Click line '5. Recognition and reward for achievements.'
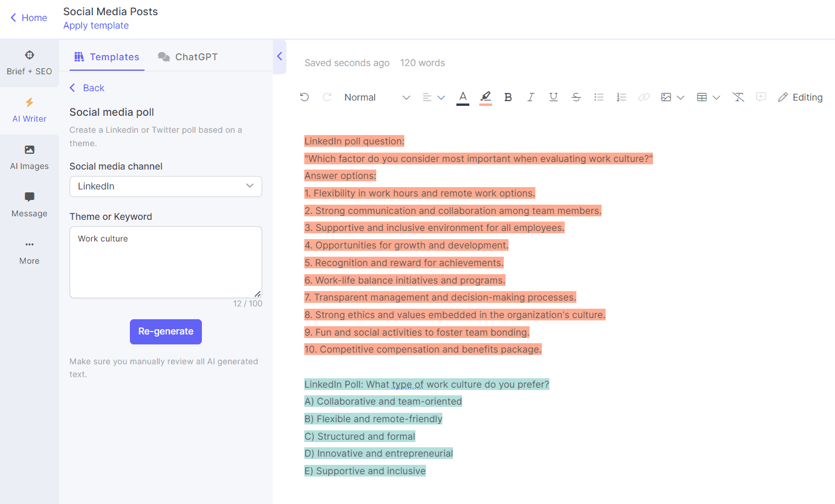This screenshot has width=835, height=504. tap(404, 263)
